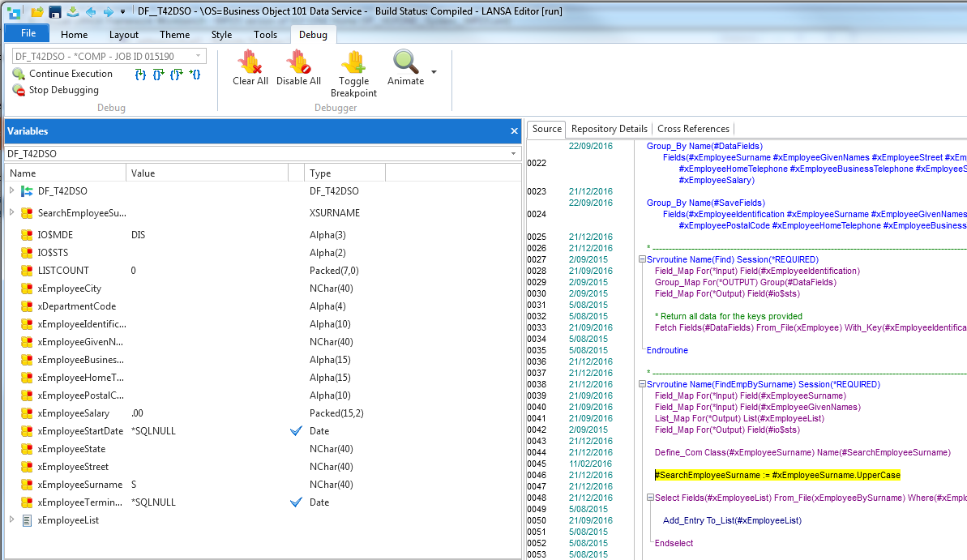Image resolution: width=967 pixels, height=560 pixels.
Task: Open the Repository Details tab
Action: 609,129
